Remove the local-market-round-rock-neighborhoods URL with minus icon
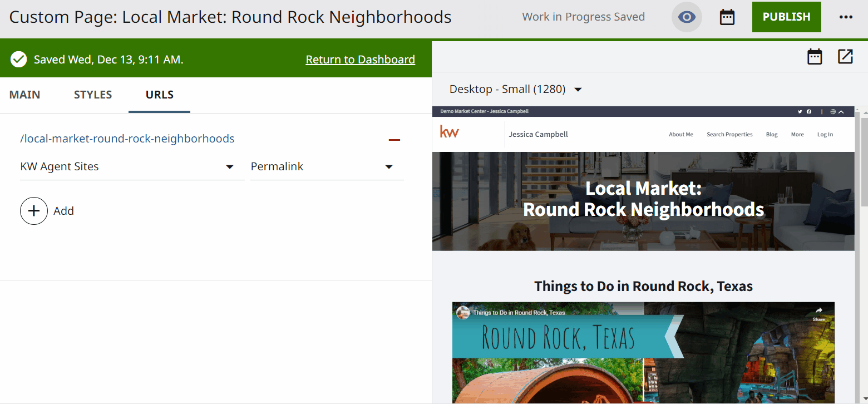Screen dimensions: 868x404 pyautogui.click(x=394, y=140)
